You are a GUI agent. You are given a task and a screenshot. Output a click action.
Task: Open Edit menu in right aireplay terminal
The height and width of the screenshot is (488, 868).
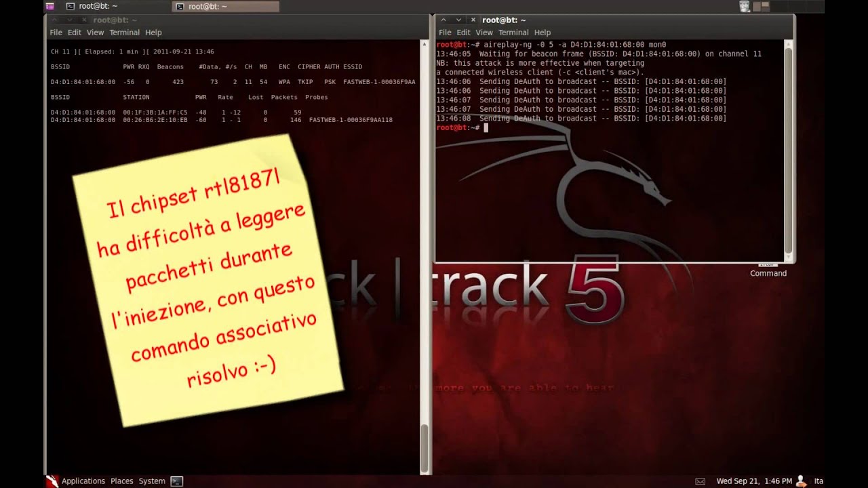click(463, 33)
